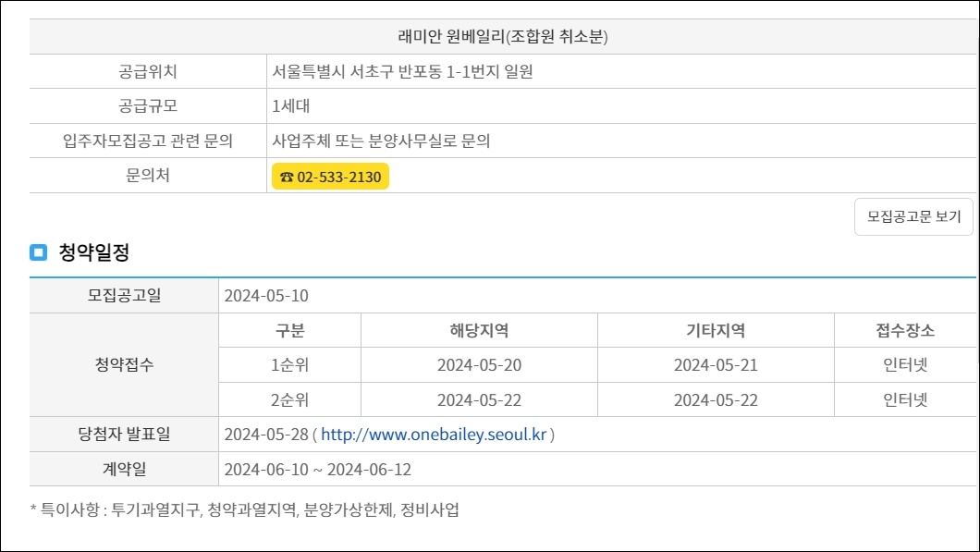Click the 특이사항 footnote text
Image resolution: width=980 pixels, height=552 pixels.
[244, 509]
